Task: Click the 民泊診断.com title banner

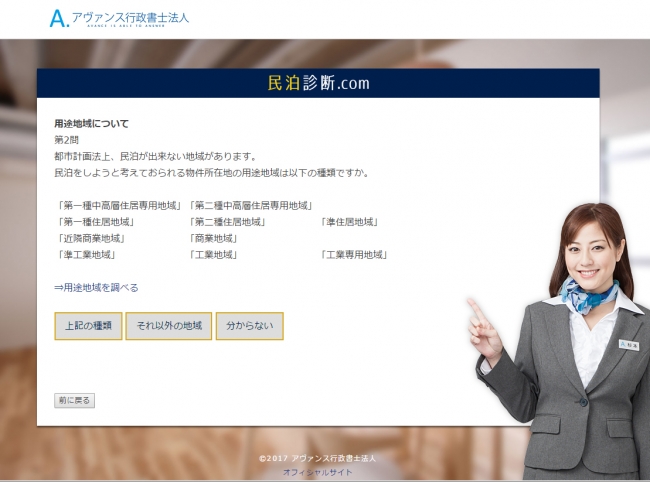Action: pyautogui.click(x=318, y=83)
